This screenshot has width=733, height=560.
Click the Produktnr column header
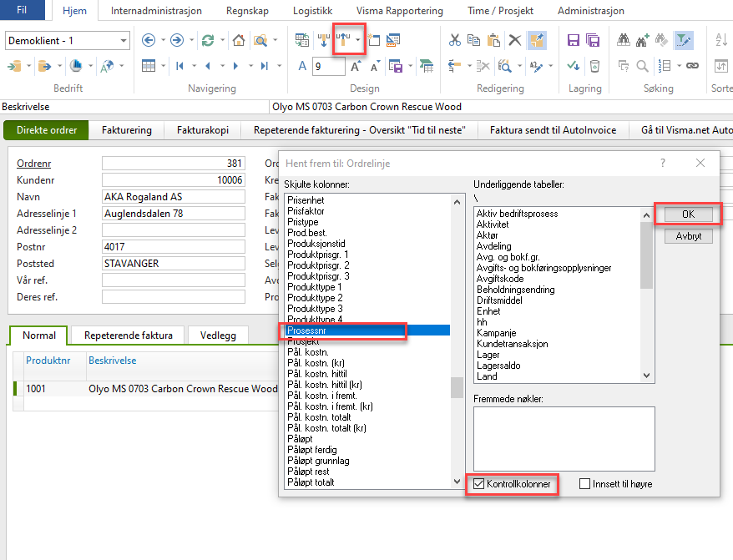[x=48, y=361]
